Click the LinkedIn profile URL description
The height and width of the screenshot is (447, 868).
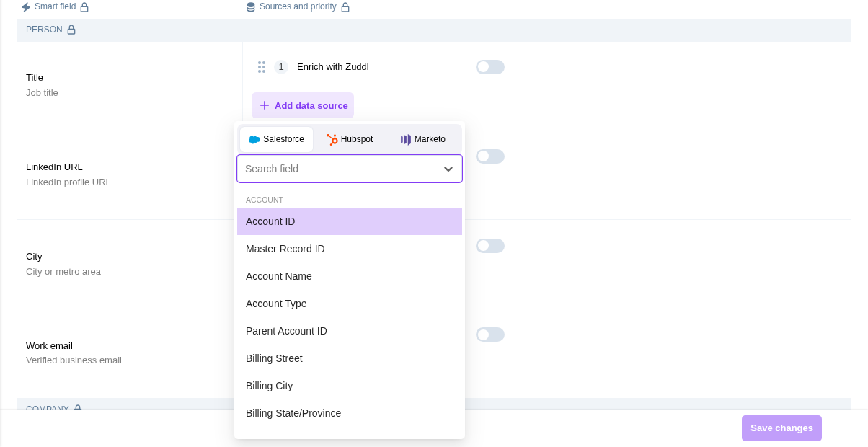[68, 182]
